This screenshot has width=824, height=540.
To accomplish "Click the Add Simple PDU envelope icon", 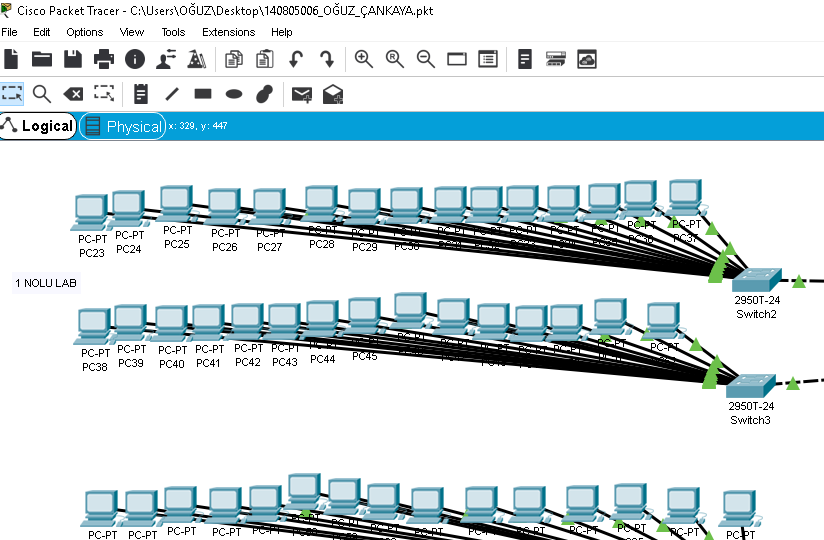I will (x=301, y=94).
